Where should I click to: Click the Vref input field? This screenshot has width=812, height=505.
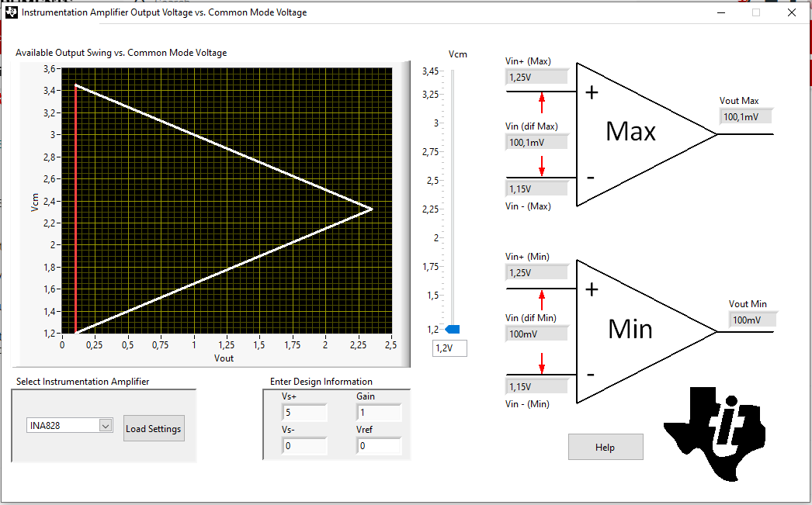379,446
